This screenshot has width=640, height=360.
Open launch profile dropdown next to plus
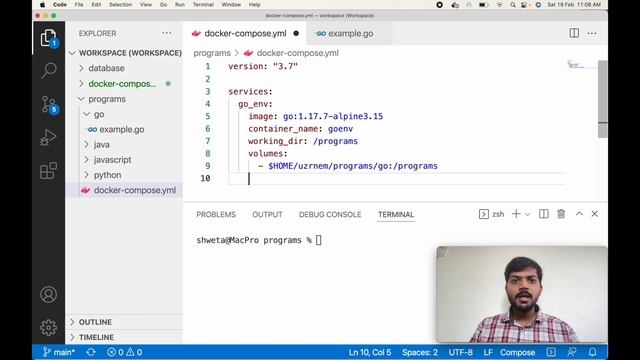[528, 214]
